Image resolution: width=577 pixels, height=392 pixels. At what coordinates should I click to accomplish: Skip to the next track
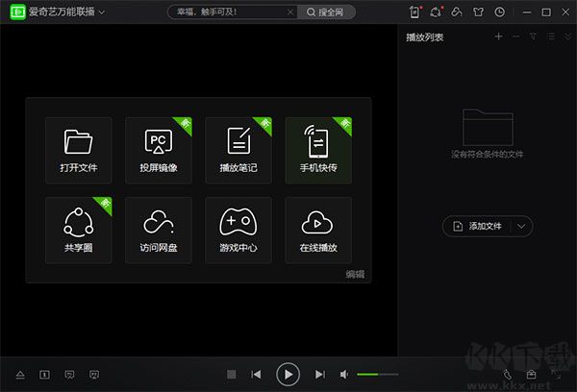coord(320,375)
